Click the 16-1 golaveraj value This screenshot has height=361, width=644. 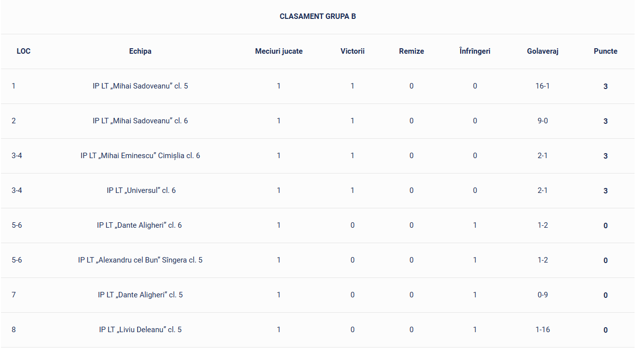click(x=543, y=86)
